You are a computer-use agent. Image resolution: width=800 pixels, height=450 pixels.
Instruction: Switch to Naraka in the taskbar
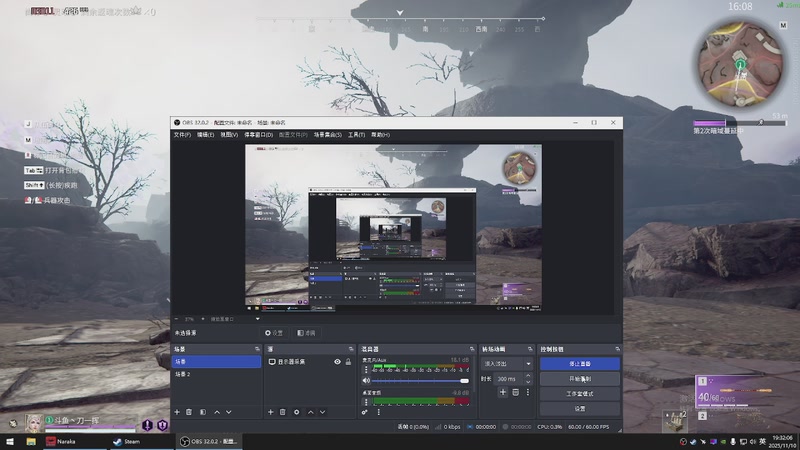(x=74, y=441)
